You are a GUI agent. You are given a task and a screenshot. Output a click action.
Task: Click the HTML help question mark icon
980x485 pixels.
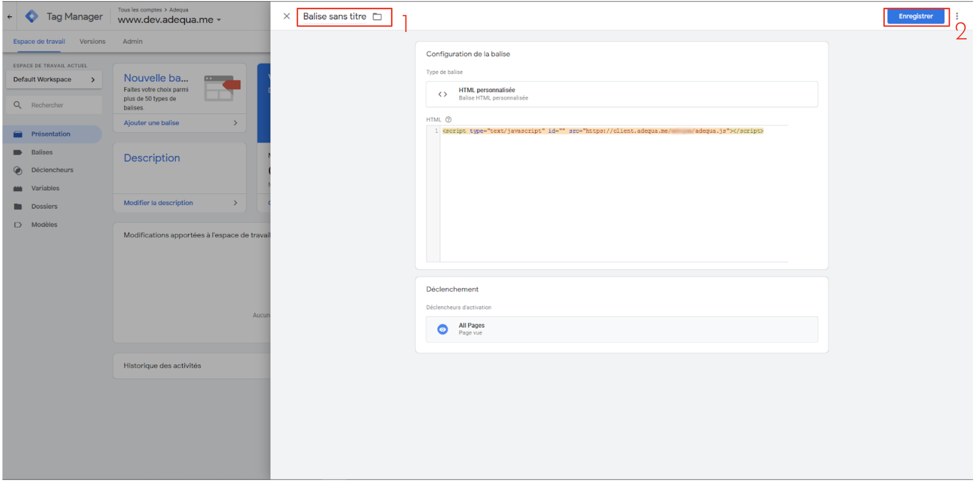[x=448, y=120]
